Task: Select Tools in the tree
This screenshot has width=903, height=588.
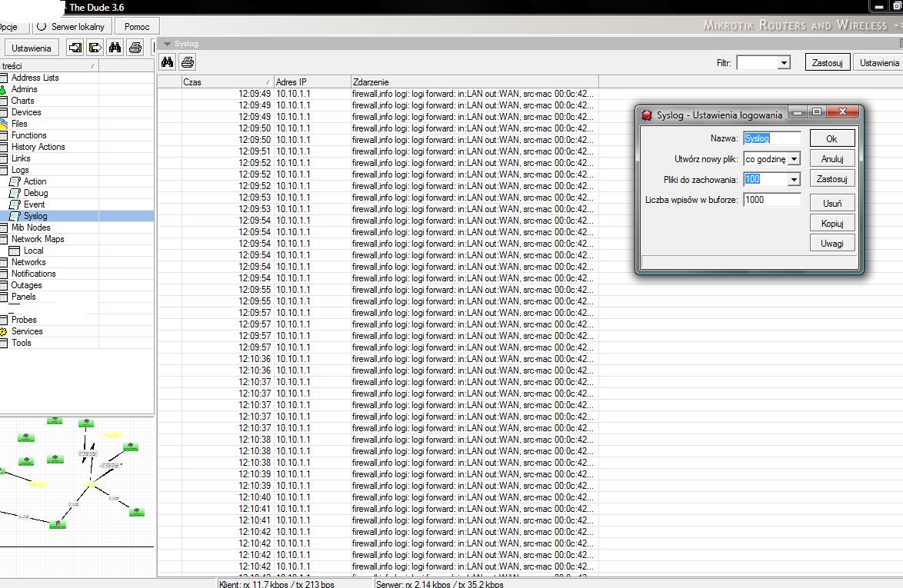Action: point(22,342)
